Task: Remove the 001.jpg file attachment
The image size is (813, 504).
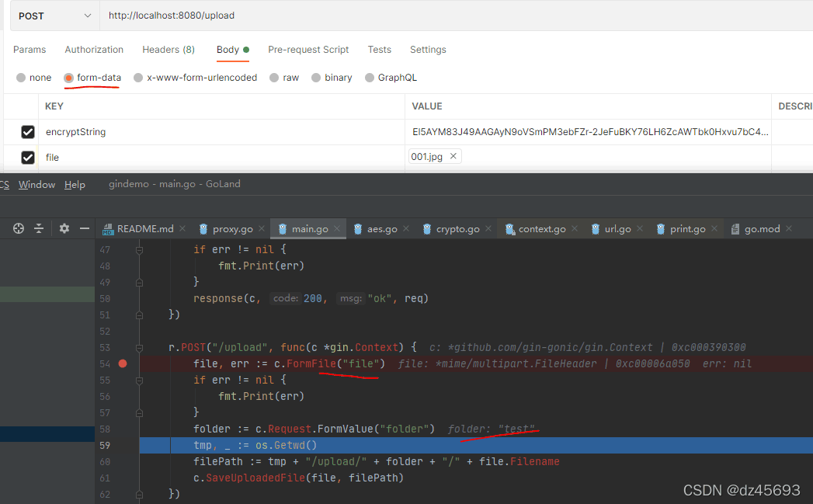Action: tap(453, 156)
